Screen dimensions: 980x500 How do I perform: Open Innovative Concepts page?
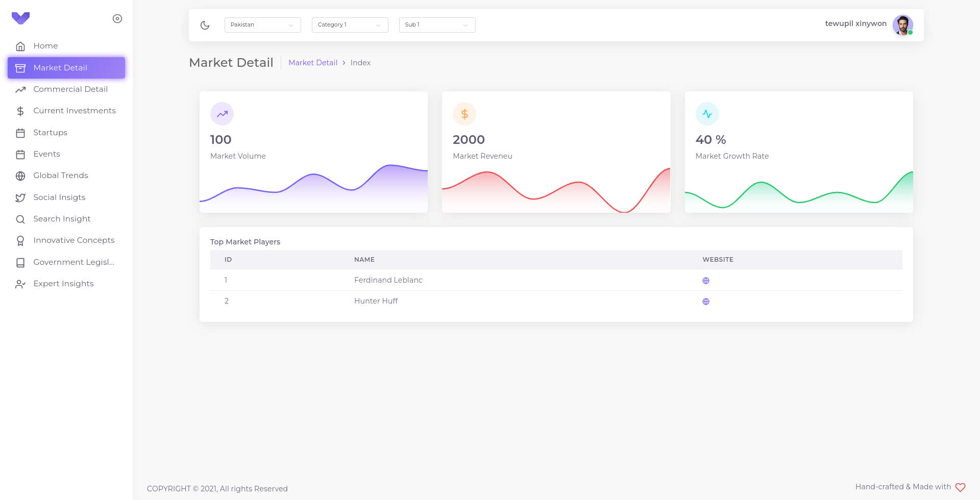pyautogui.click(x=66, y=240)
